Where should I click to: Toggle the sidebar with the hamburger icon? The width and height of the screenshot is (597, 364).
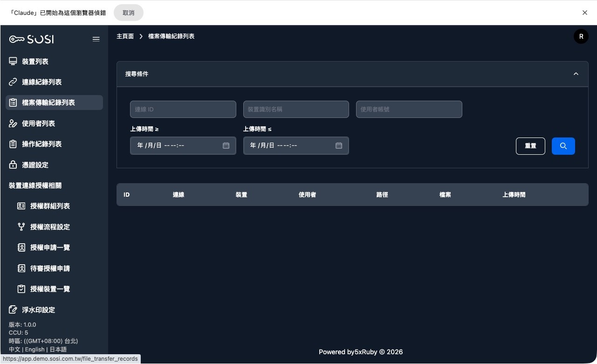coord(96,39)
